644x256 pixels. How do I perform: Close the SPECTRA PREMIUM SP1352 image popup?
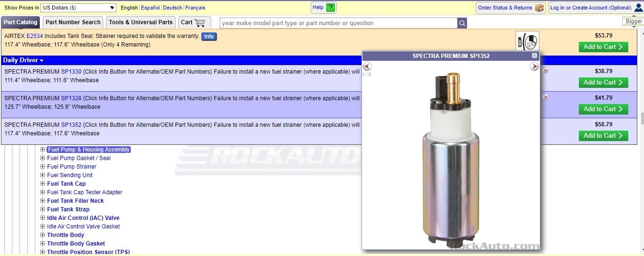pos(535,56)
